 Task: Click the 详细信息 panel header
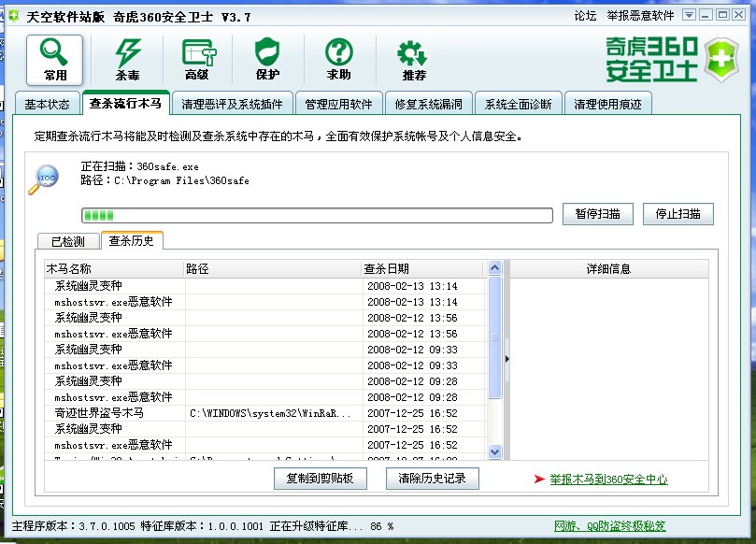(x=609, y=268)
